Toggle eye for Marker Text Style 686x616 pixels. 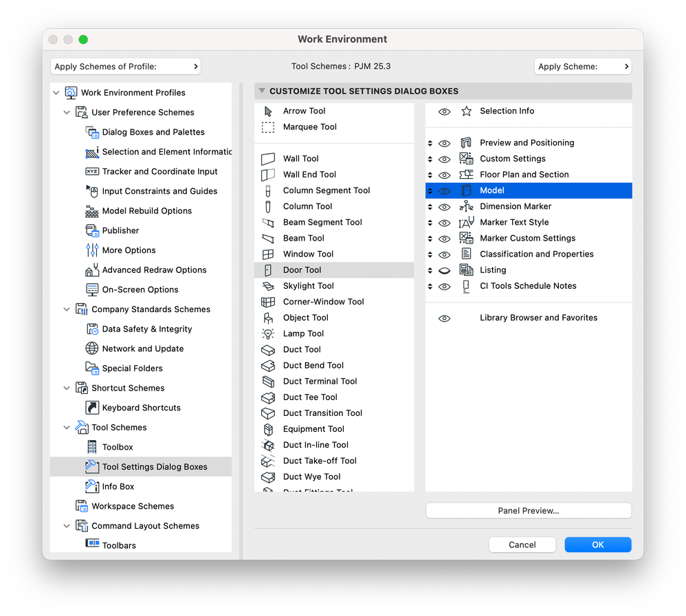tap(444, 223)
